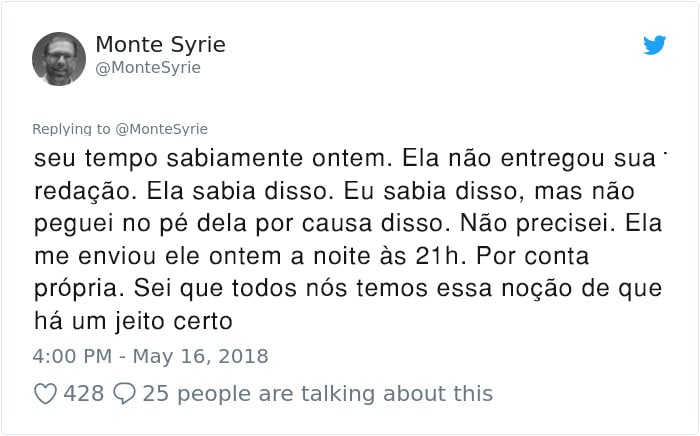This screenshot has height=436, width=700.
Task: Open Monte Syrie's profile picture
Action: (59, 58)
